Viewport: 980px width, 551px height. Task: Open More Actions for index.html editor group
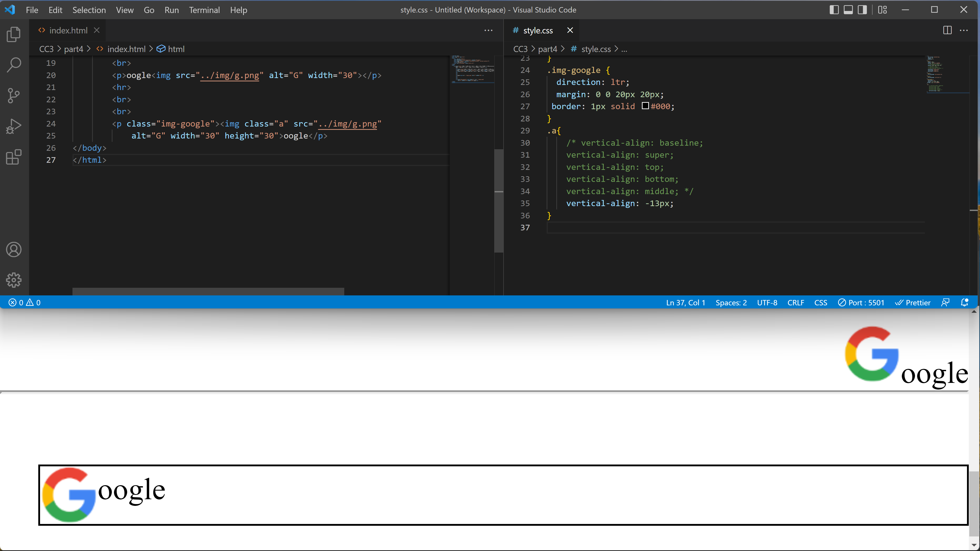488,30
